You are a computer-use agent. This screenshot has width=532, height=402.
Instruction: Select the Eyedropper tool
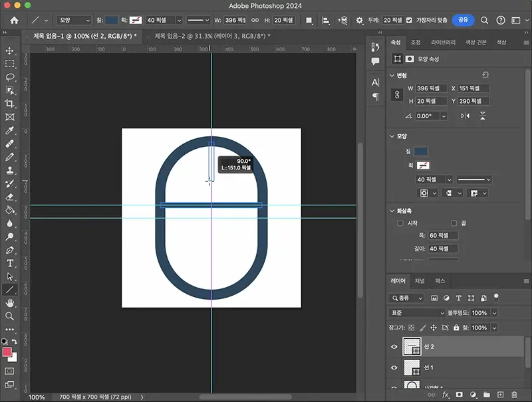[x=9, y=130]
